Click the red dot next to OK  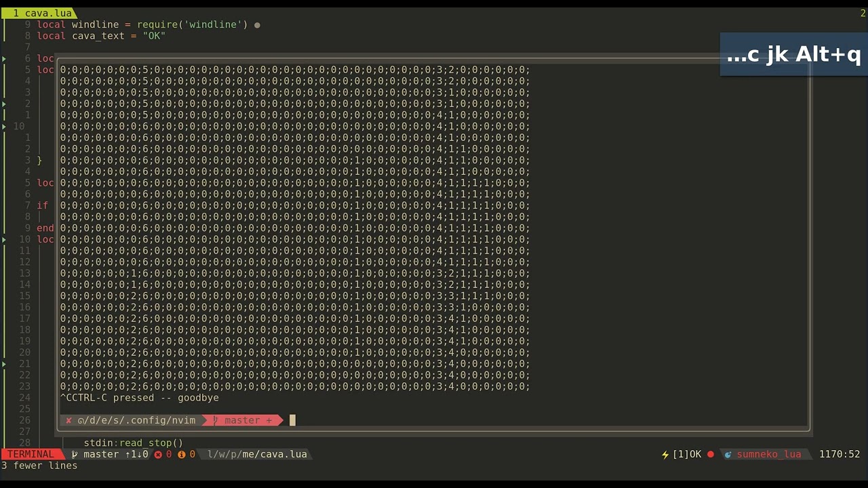click(711, 454)
